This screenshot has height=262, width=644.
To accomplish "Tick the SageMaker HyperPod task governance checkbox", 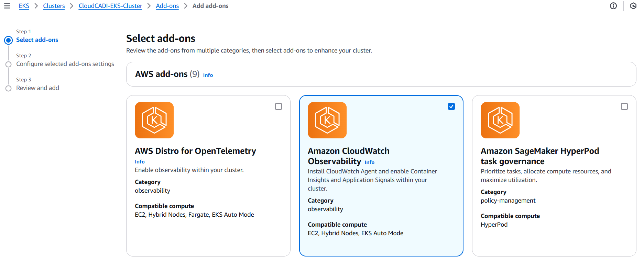I will click(624, 106).
